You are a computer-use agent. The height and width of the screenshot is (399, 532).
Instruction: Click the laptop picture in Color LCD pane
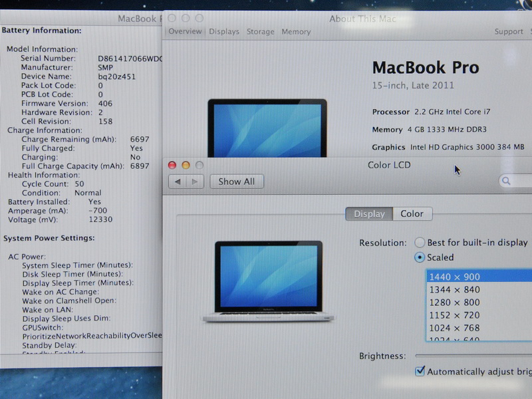[x=268, y=281]
